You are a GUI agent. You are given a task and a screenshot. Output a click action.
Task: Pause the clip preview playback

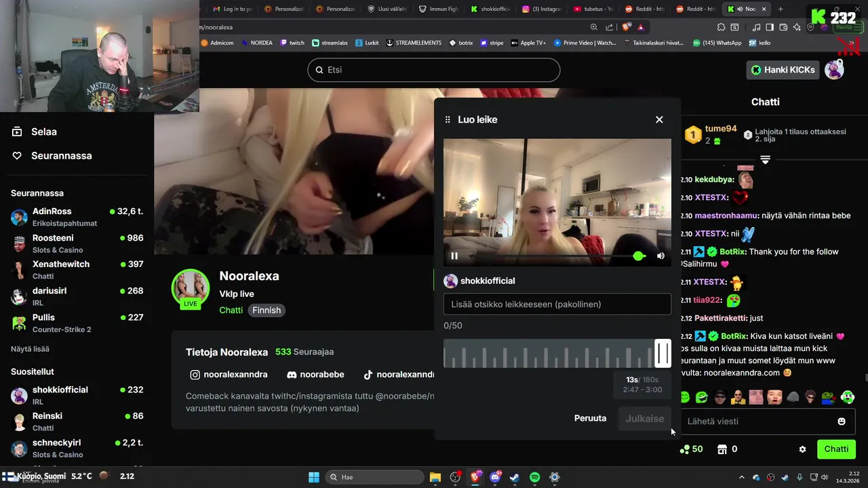tap(454, 256)
